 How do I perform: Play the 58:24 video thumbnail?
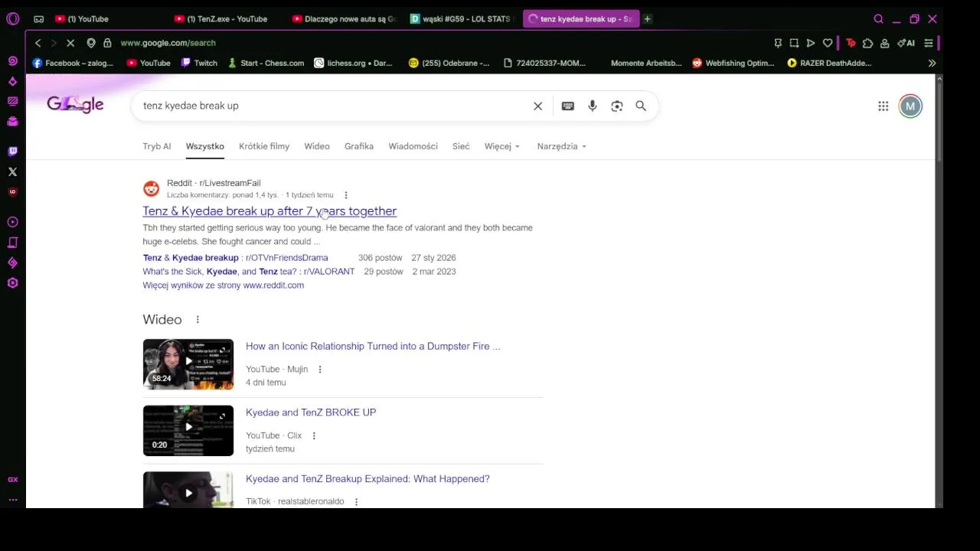coord(188,364)
